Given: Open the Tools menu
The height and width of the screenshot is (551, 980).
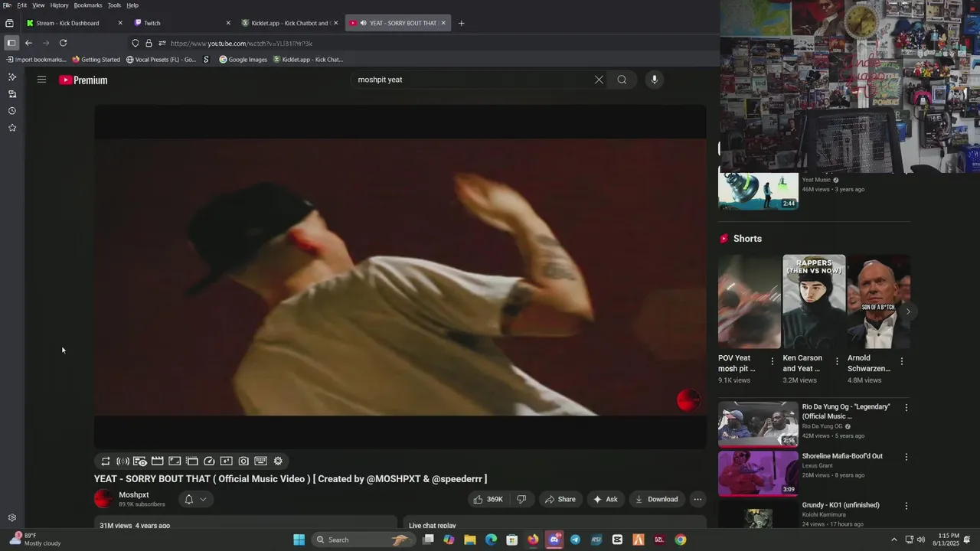Looking at the screenshot, I should pyautogui.click(x=114, y=5).
